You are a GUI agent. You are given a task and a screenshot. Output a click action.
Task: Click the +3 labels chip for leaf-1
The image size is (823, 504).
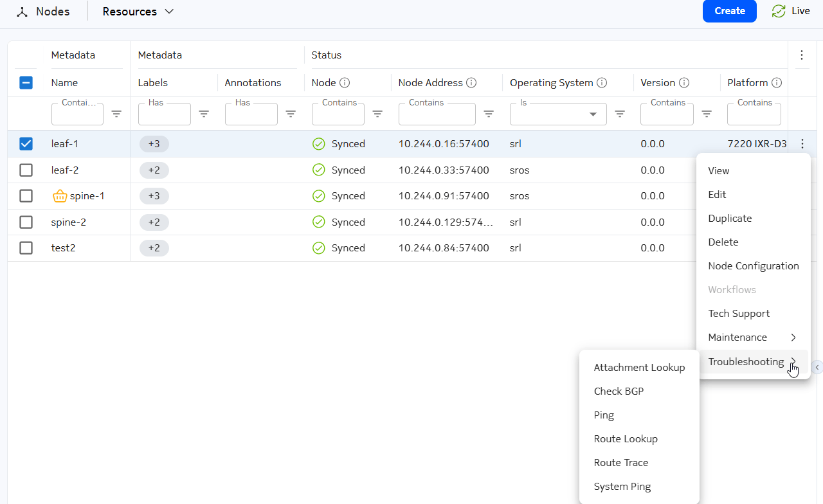[x=154, y=144]
